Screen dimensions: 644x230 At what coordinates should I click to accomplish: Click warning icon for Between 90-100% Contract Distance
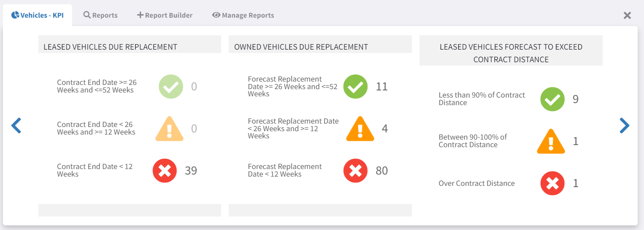pyautogui.click(x=551, y=141)
